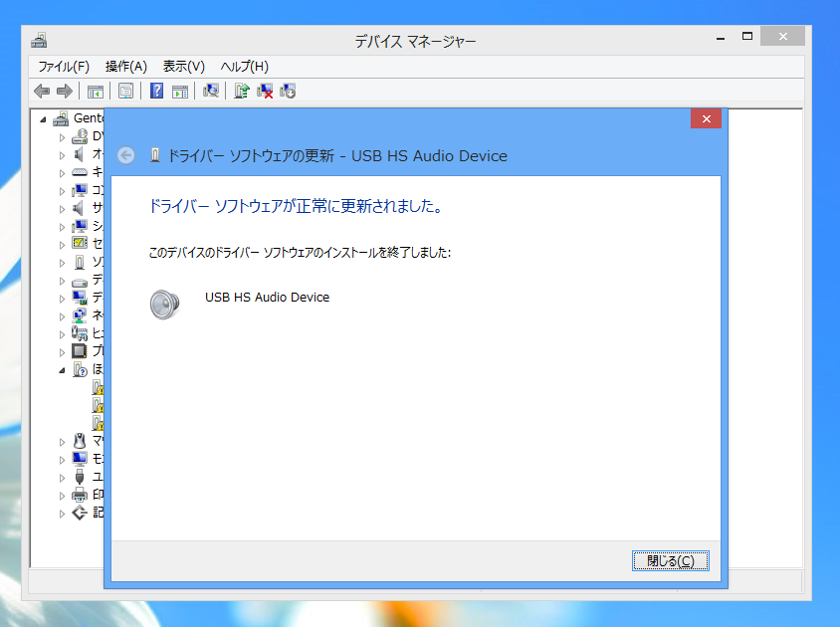Click the Device Manager title bar app icon
The image size is (840, 627).
(39, 40)
